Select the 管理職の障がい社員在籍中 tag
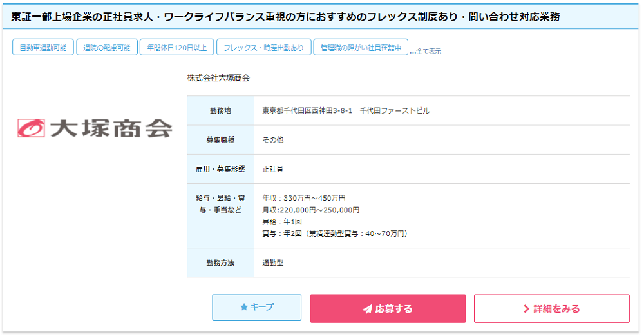 (x=361, y=48)
